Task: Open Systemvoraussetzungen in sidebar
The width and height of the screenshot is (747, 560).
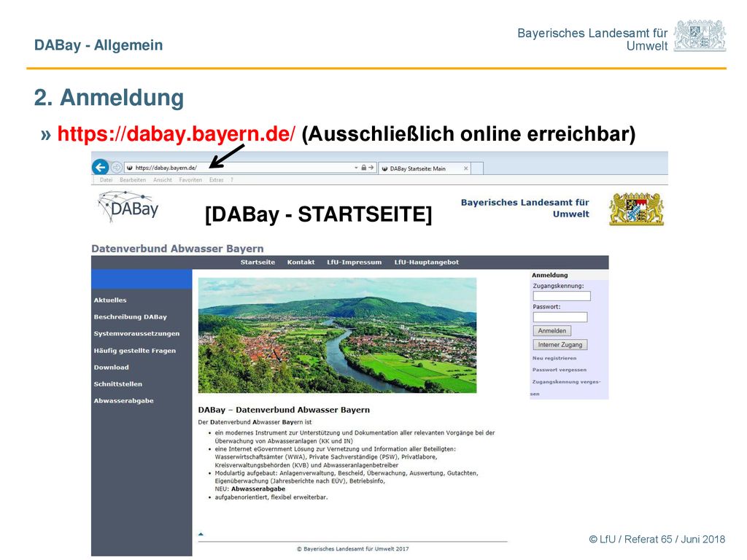Action: pos(136,333)
